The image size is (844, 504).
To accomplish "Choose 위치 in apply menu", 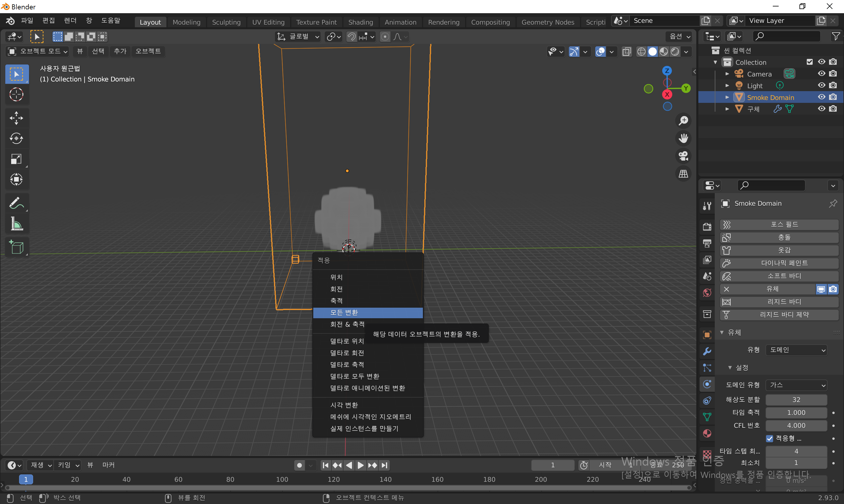I will 368,277.
